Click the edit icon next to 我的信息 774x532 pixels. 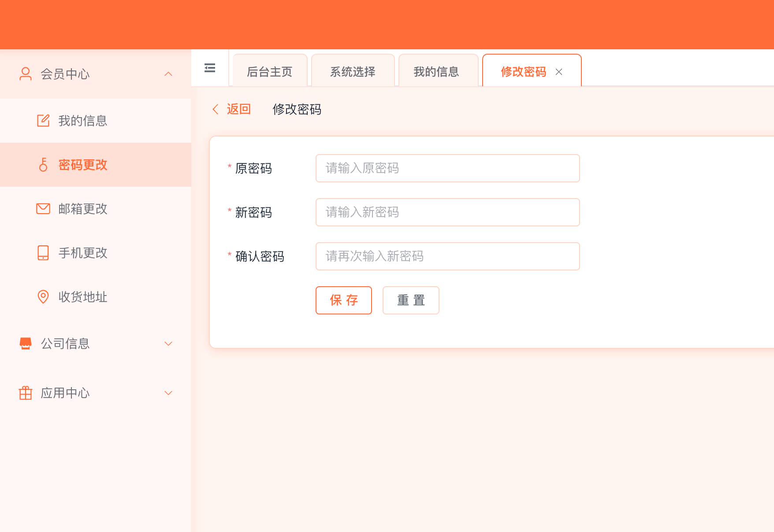pyautogui.click(x=43, y=121)
